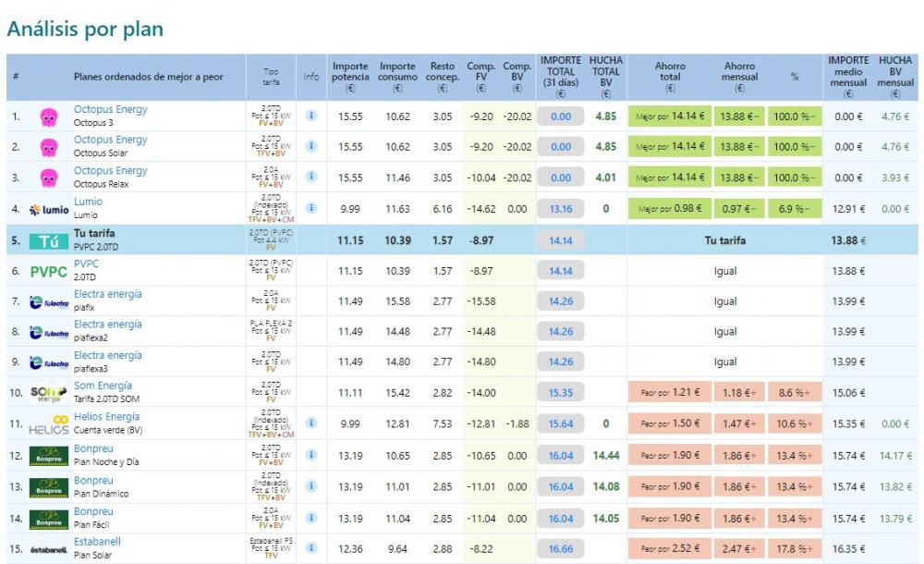This screenshot has width=924, height=564.
Task: Show info for Bonpreu Plan Dinámico
Action: tap(311, 486)
